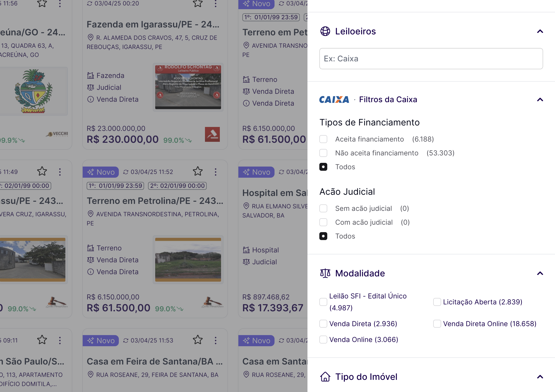Collapse the Modalidade section chevron
The height and width of the screenshot is (392, 555).
540,273
